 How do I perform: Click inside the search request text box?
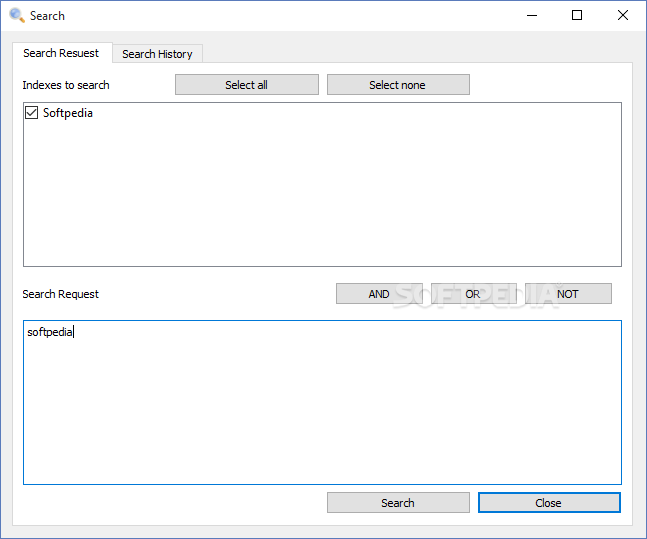tap(322, 402)
